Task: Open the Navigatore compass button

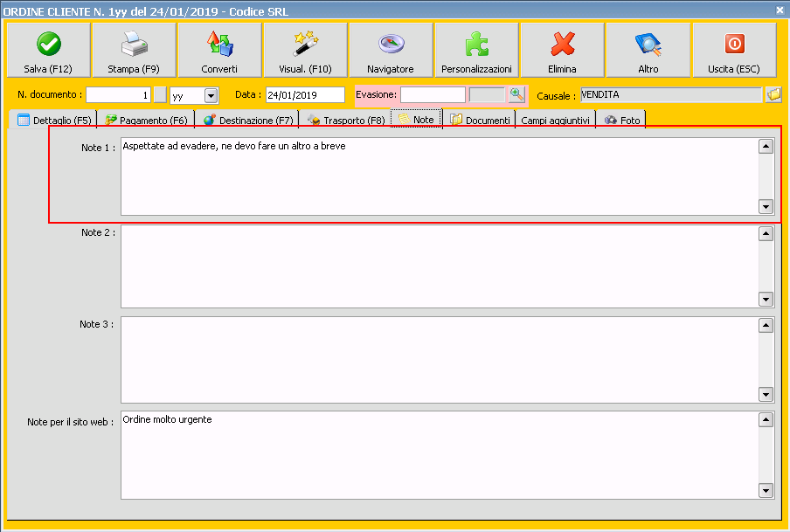Action: (x=391, y=50)
